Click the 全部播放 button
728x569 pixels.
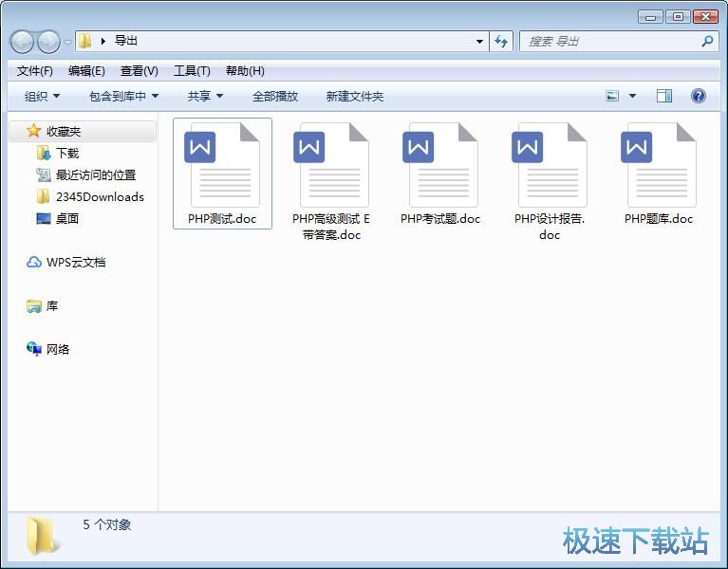click(x=275, y=96)
